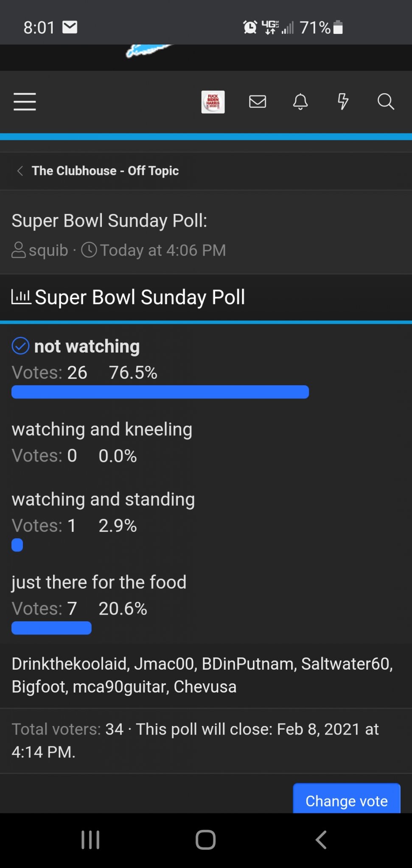
Task: Open the hamburger navigation menu
Action: coord(25,102)
